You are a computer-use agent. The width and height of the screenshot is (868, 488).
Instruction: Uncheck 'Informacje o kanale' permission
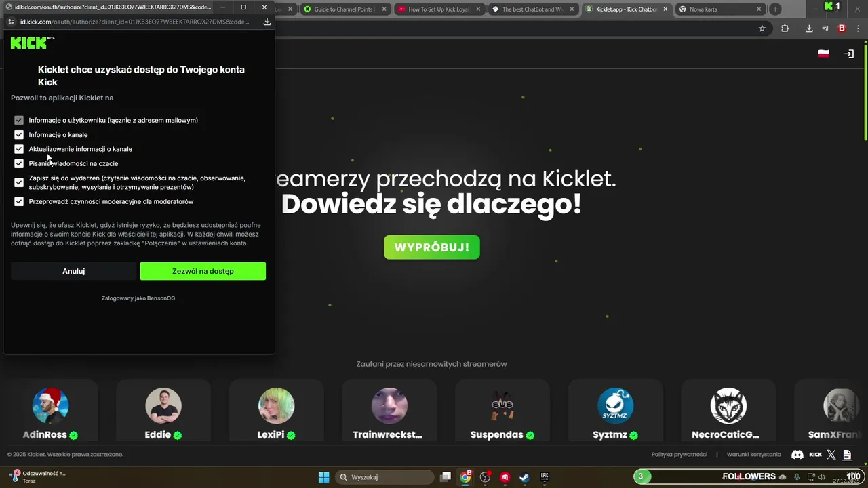tap(19, 134)
